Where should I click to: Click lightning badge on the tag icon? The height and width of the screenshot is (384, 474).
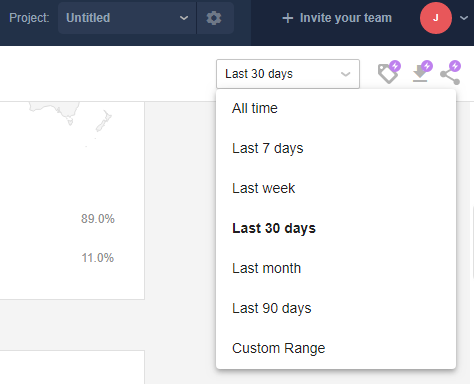(x=395, y=66)
